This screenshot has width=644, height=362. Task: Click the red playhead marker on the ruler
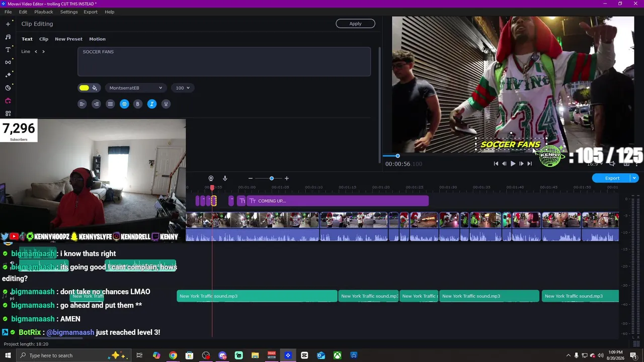tap(212, 188)
